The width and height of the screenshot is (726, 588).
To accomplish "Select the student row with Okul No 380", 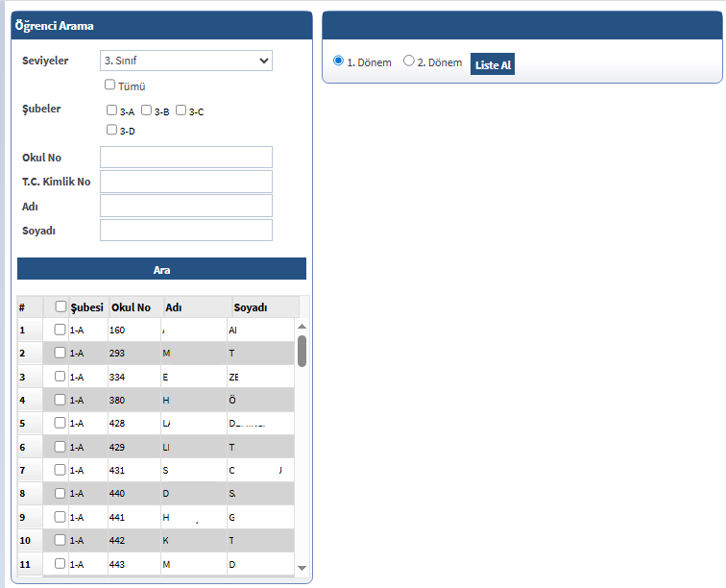I will coord(60,400).
